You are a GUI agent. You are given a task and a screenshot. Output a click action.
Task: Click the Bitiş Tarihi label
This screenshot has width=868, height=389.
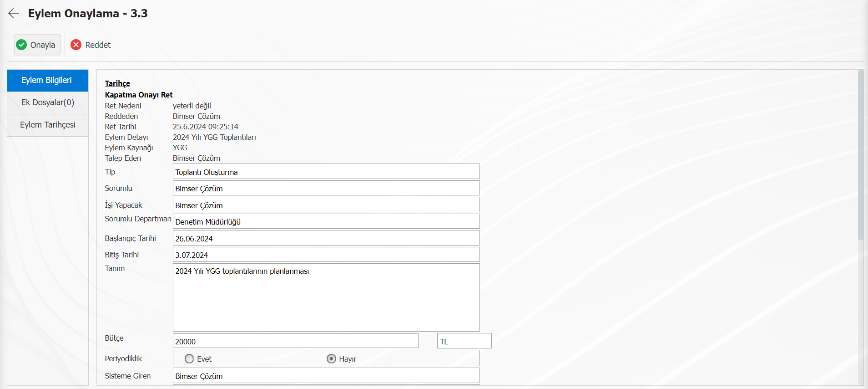click(x=122, y=255)
